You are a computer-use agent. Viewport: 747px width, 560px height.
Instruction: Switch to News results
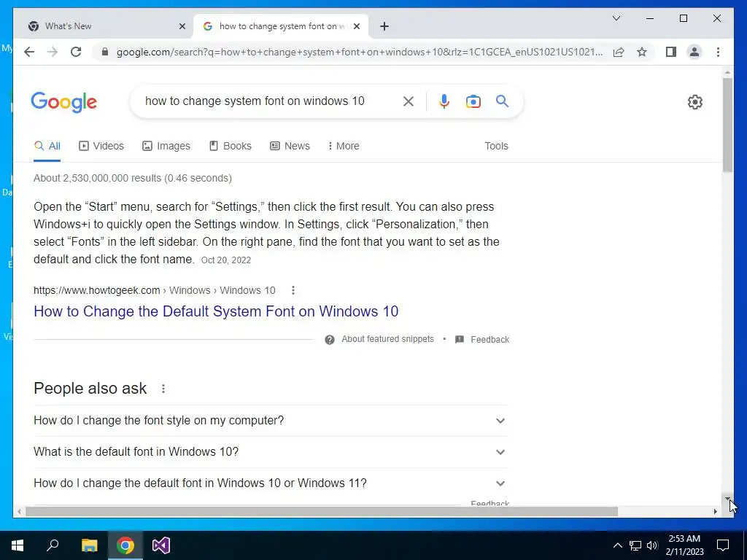(290, 146)
